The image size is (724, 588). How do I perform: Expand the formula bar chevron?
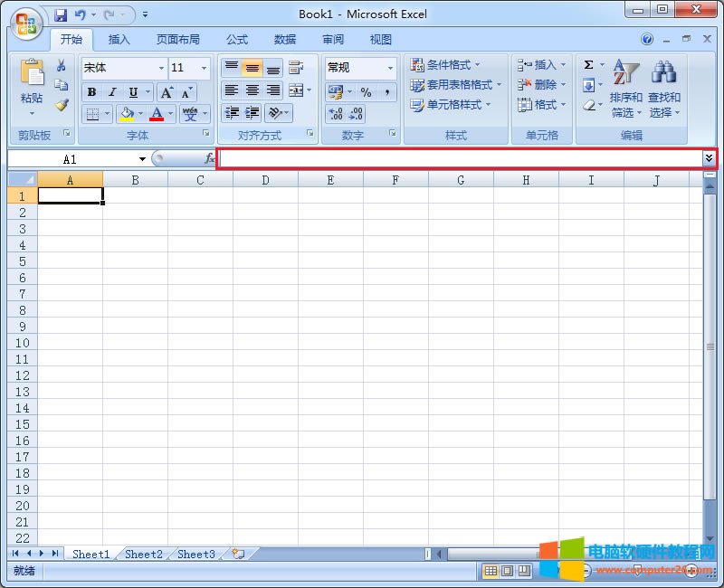coord(708,156)
